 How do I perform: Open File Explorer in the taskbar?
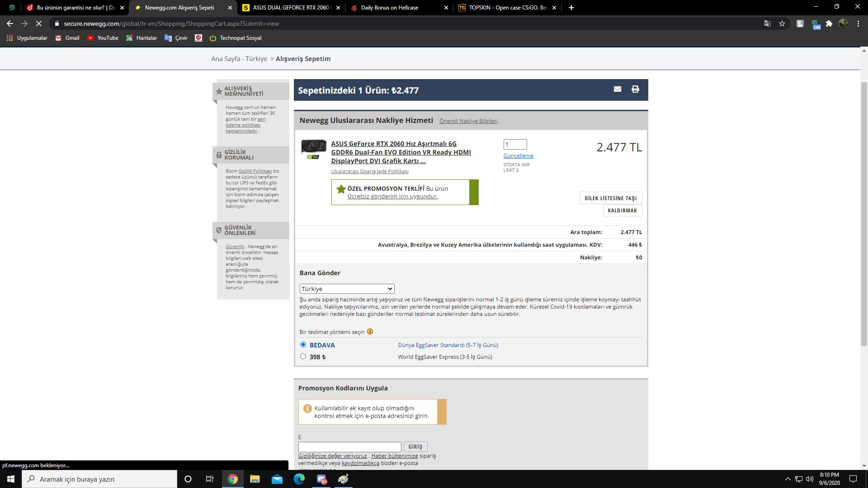click(255, 479)
